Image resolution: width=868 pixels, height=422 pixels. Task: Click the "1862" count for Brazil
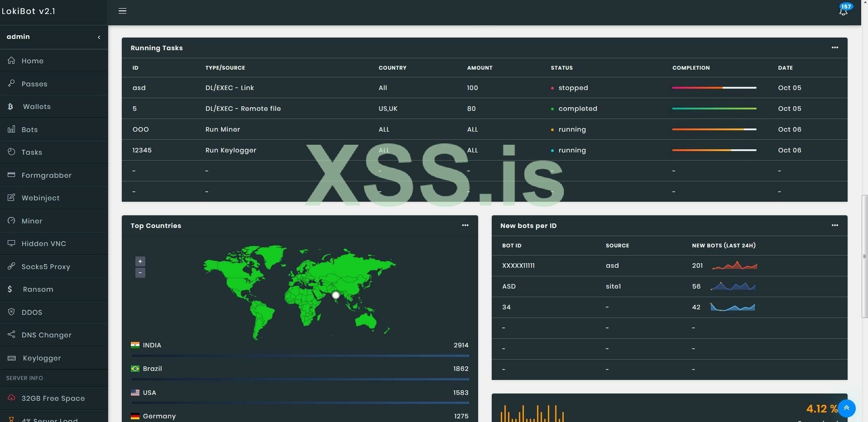tap(461, 369)
